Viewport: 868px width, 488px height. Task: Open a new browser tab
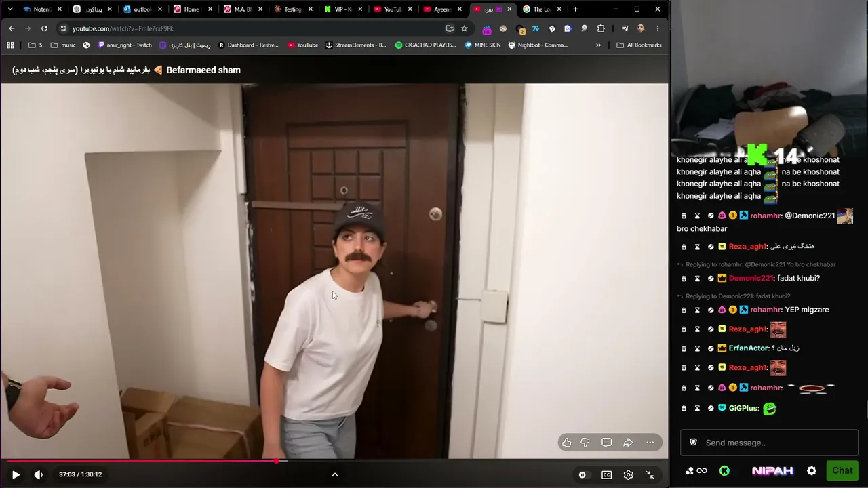coord(575,9)
